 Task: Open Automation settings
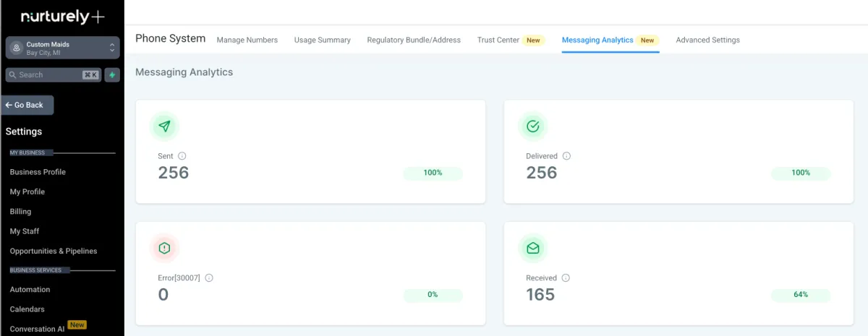tap(30, 289)
